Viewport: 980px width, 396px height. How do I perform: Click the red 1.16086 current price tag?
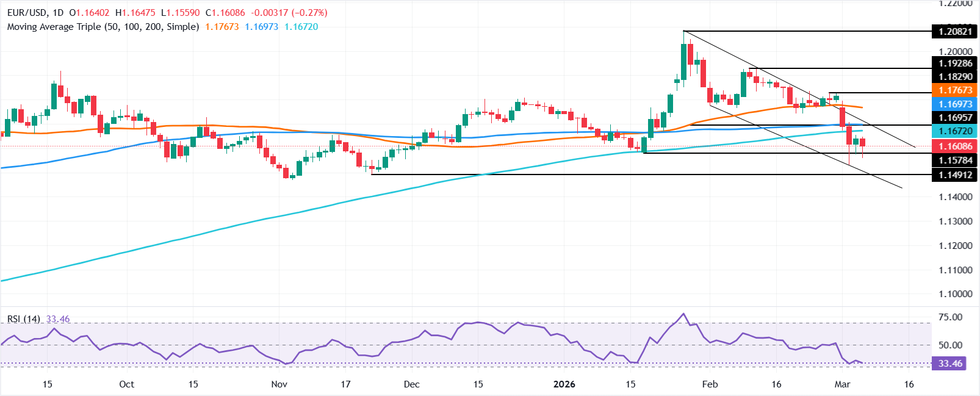pos(954,146)
